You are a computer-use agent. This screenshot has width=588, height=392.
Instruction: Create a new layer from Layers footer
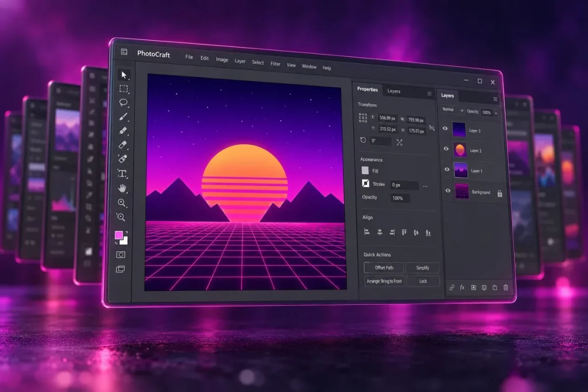[495, 288]
